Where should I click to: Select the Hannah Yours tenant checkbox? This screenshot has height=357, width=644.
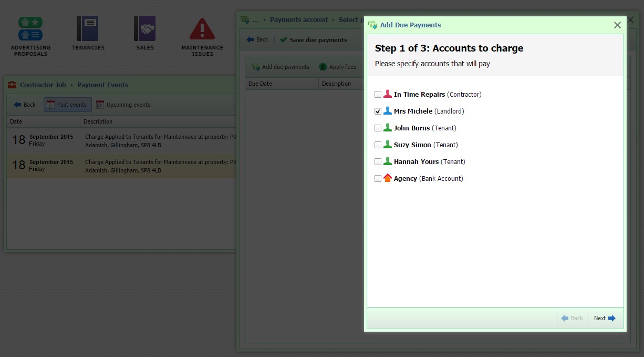pos(378,162)
